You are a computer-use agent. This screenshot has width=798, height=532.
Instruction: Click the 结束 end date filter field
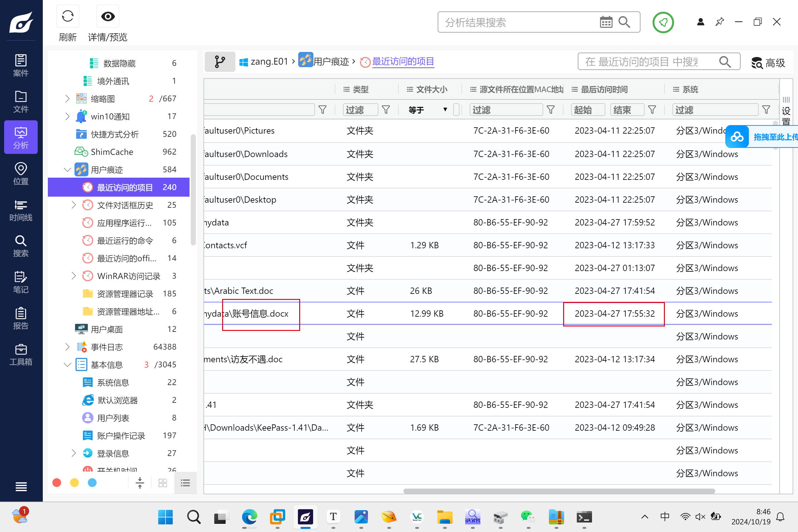tap(627, 110)
